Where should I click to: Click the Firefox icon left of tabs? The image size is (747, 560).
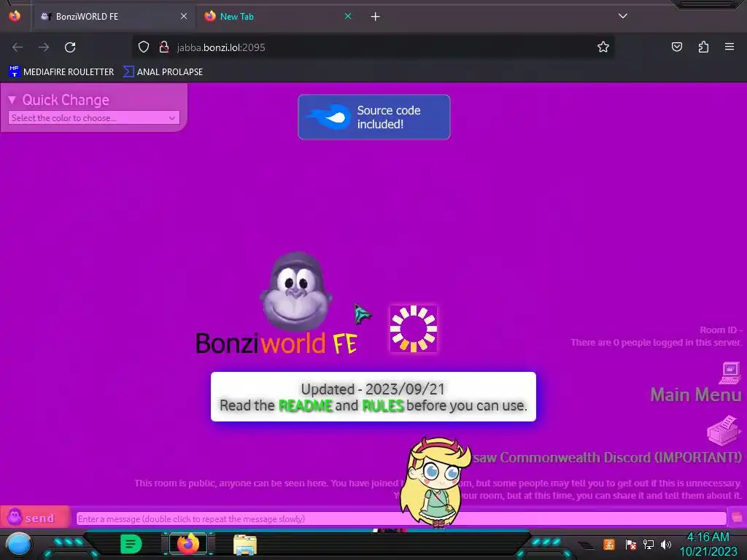pyautogui.click(x=15, y=16)
